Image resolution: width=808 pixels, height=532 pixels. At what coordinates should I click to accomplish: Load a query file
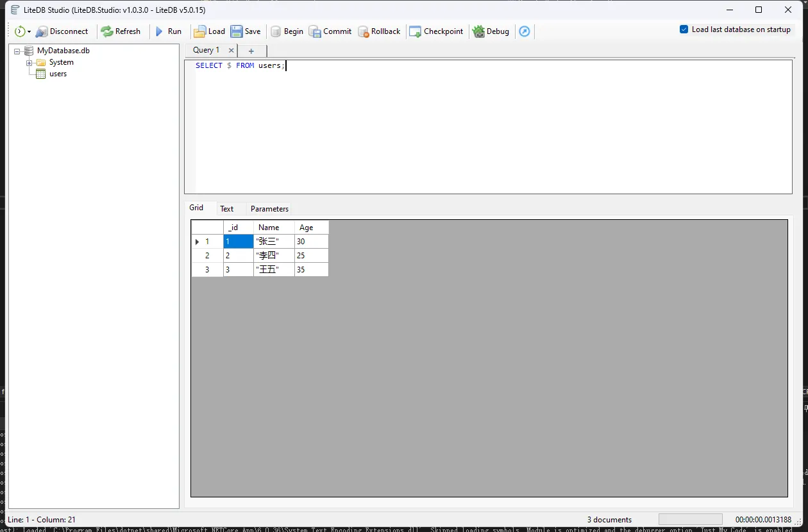(210, 31)
